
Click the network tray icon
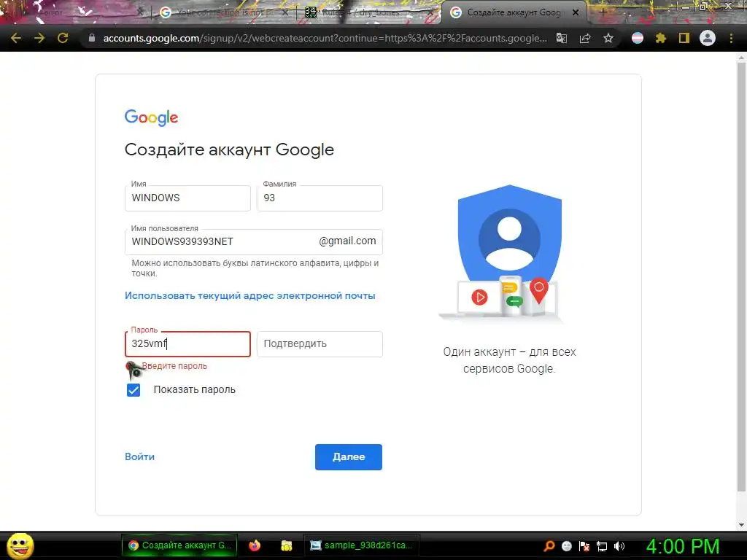pyautogui.click(x=602, y=546)
